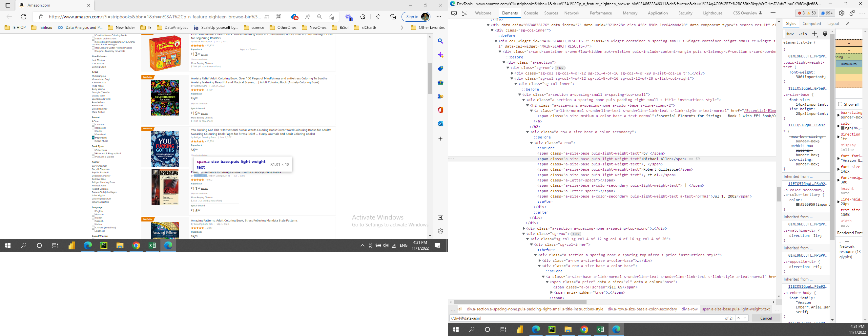Expand the box-sizing computed property

pos(839,115)
